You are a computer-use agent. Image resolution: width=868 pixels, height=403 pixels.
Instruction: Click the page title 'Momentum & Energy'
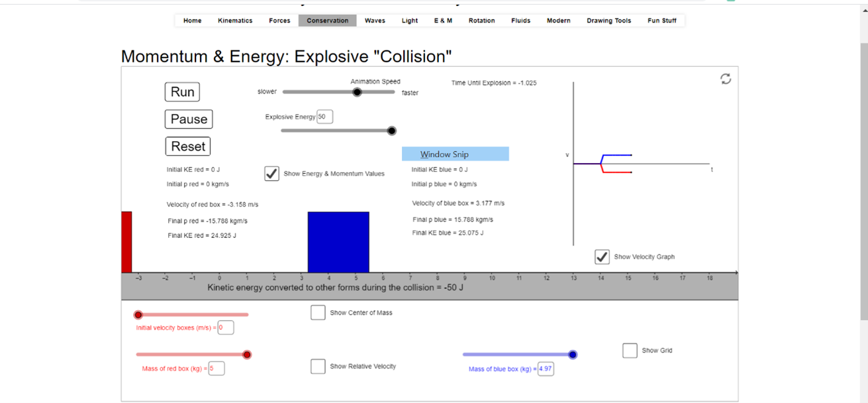(287, 56)
